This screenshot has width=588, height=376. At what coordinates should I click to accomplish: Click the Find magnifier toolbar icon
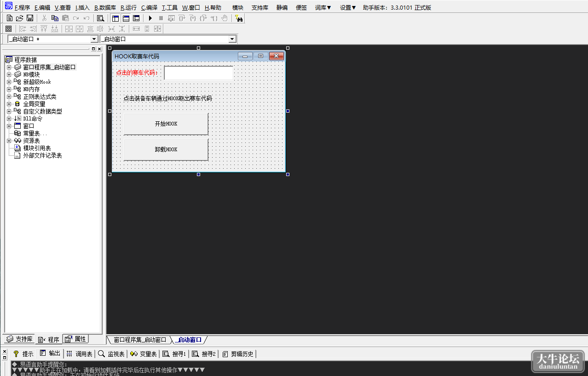point(100,18)
